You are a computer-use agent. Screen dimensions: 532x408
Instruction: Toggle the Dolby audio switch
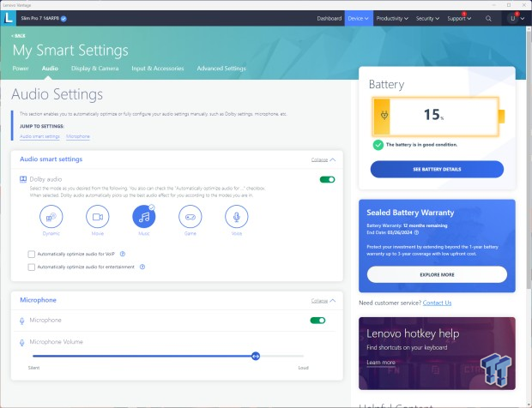(x=327, y=180)
